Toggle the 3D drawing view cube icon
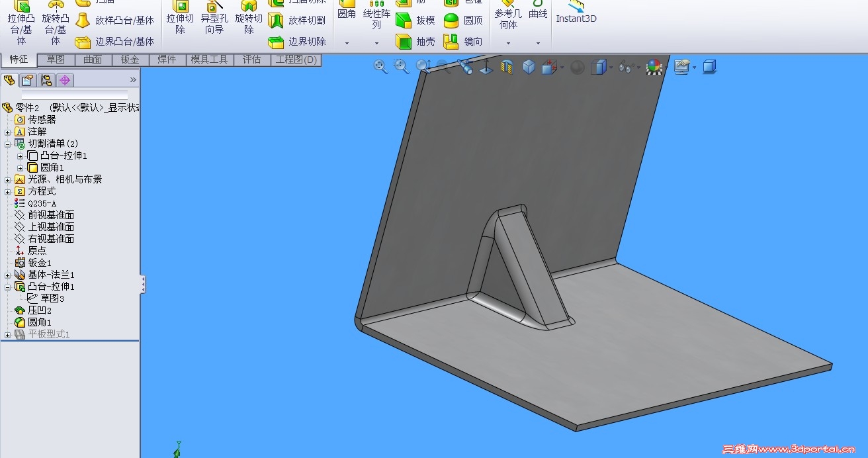Screen dimensions: 868x458 [709, 67]
